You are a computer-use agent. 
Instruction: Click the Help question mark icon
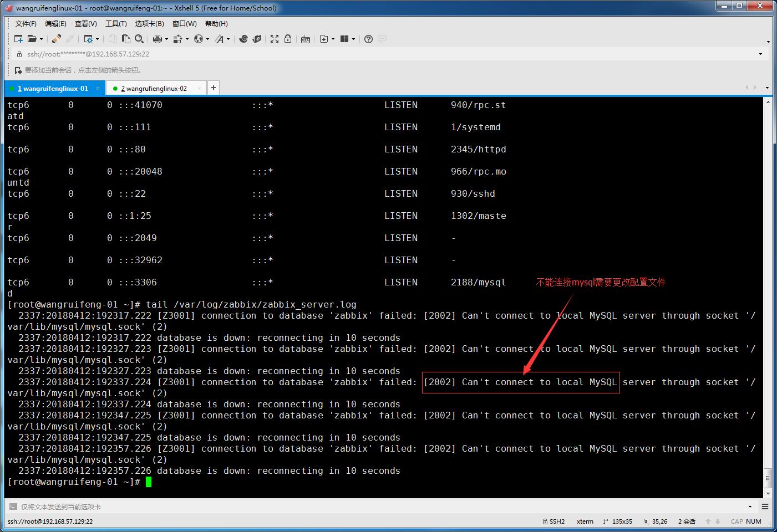click(368, 39)
